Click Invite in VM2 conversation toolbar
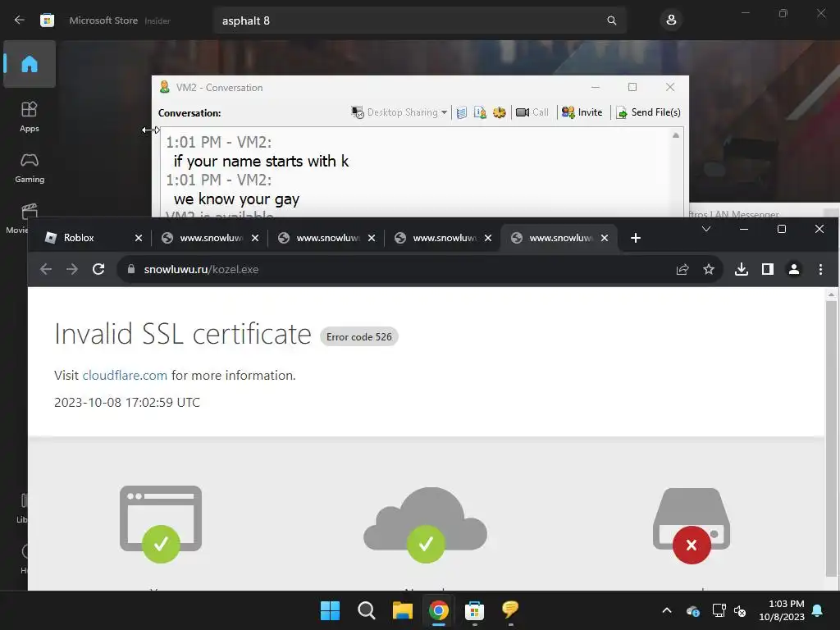Viewport: 840px width, 630px height. point(582,112)
